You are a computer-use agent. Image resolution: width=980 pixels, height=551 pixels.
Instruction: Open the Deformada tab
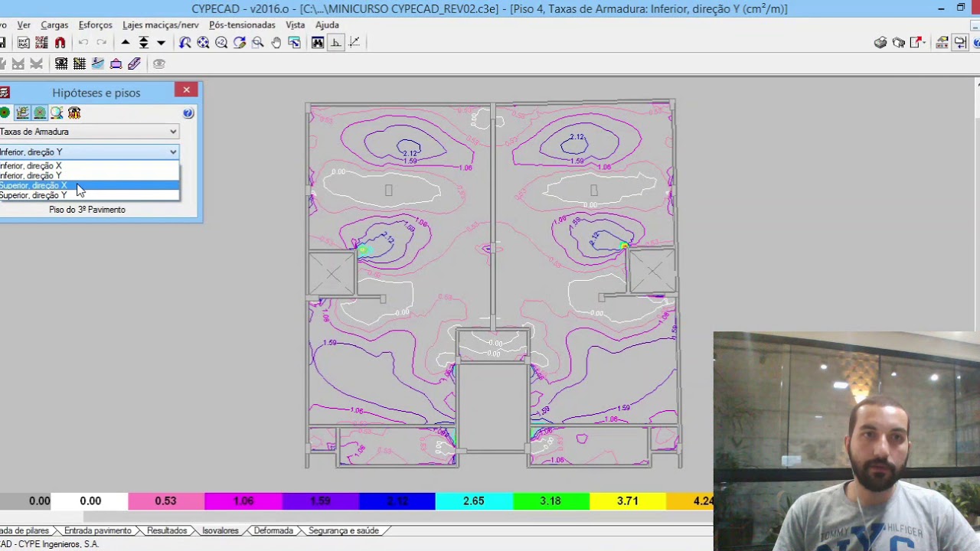[273, 530]
